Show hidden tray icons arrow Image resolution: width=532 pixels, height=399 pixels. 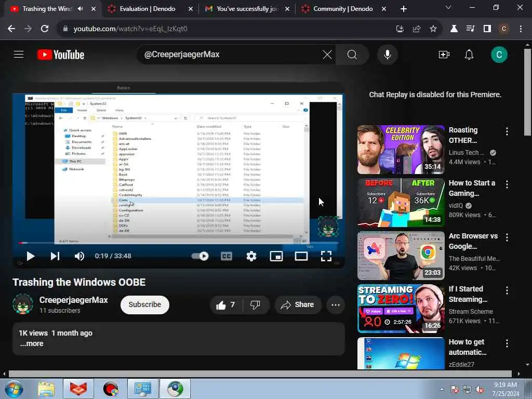click(x=442, y=390)
